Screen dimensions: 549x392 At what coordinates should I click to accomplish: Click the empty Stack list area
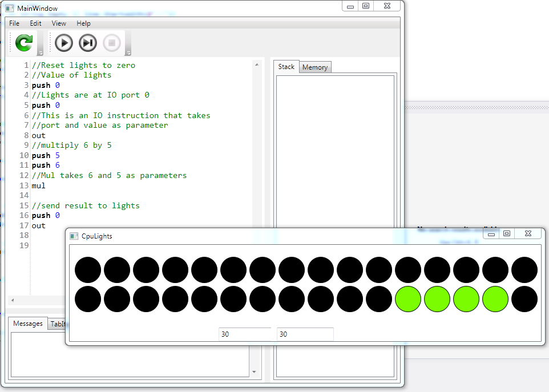335,151
